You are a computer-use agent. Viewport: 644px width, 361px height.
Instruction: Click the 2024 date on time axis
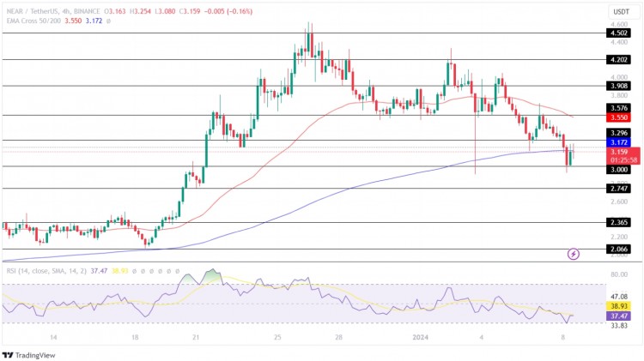click(x=421, y=338)
